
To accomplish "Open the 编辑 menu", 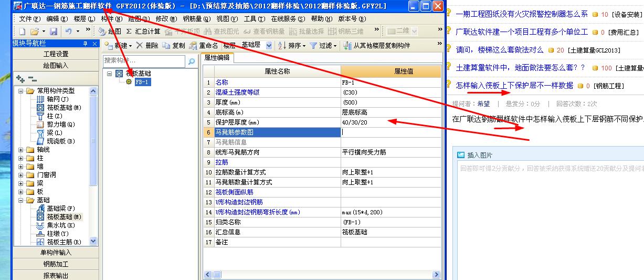I will coord(57,18).
